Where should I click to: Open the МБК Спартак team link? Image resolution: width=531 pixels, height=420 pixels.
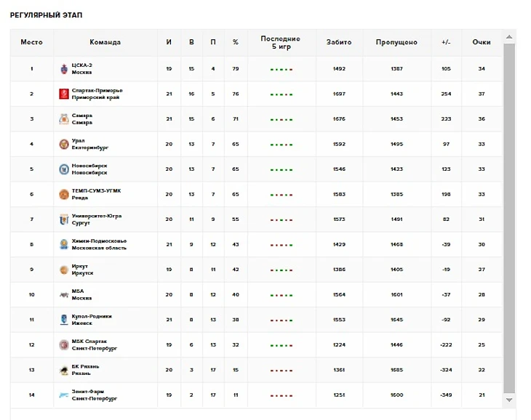pos(94,344)
